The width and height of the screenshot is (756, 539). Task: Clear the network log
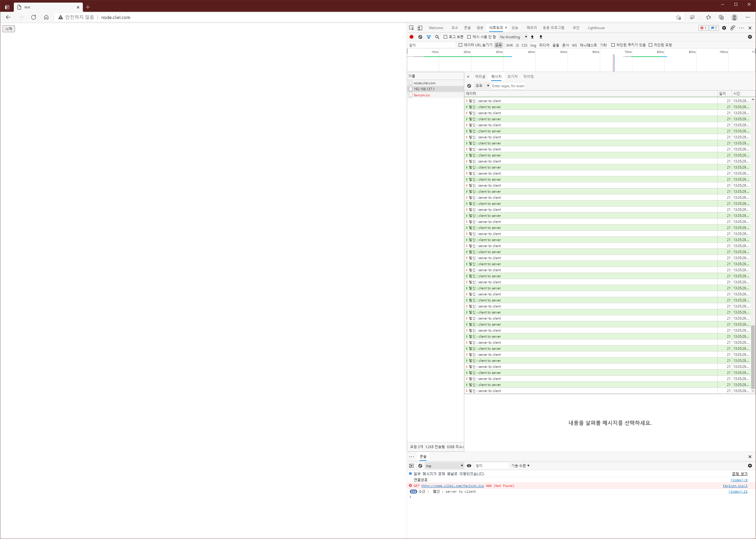(420, 37)
